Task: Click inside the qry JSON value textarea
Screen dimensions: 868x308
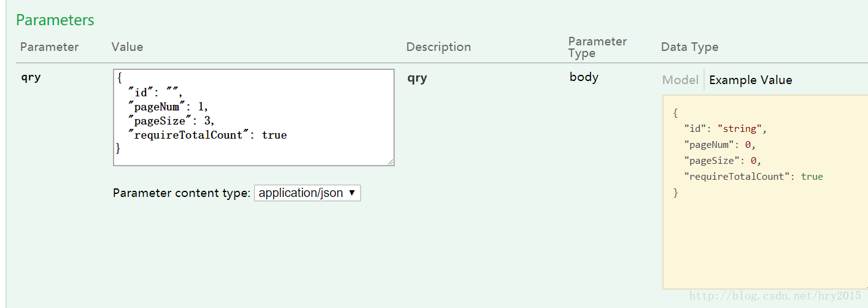Action: (254, 117)
